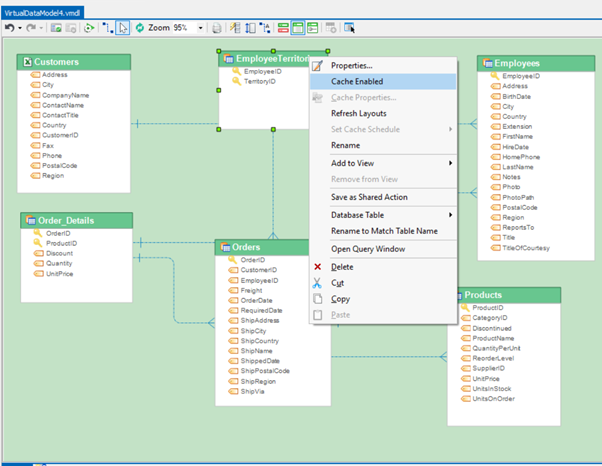Click the Undo arrow icon in toolbar
The height and width of the screenshot is (466, 602).
click(x=9, y=28)
